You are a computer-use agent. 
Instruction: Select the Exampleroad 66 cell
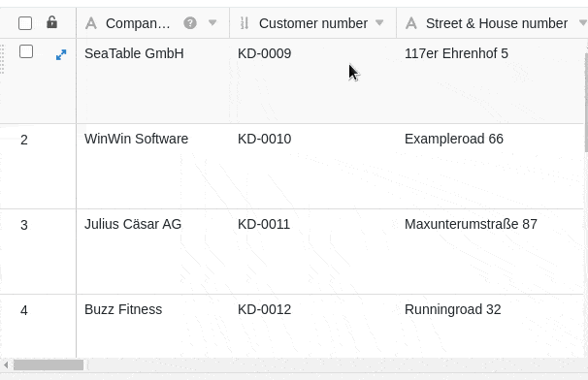coord(490,167)
